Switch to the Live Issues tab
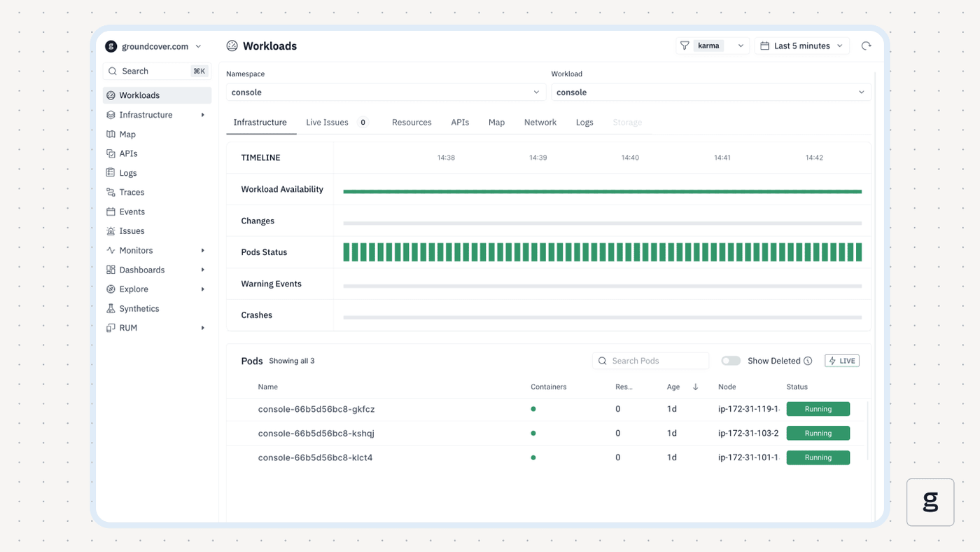This screenshot has height=552, width=980. click(337, 123)
